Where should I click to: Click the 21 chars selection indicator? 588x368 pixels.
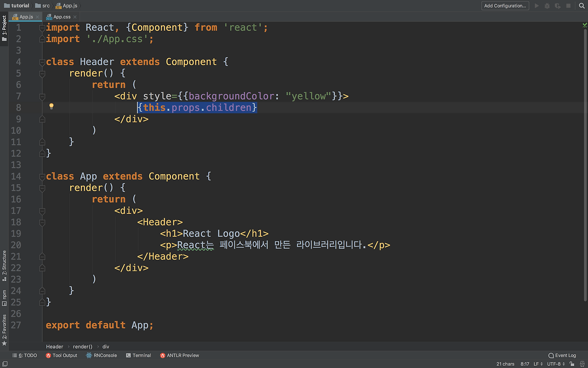[x=505, y=364]
